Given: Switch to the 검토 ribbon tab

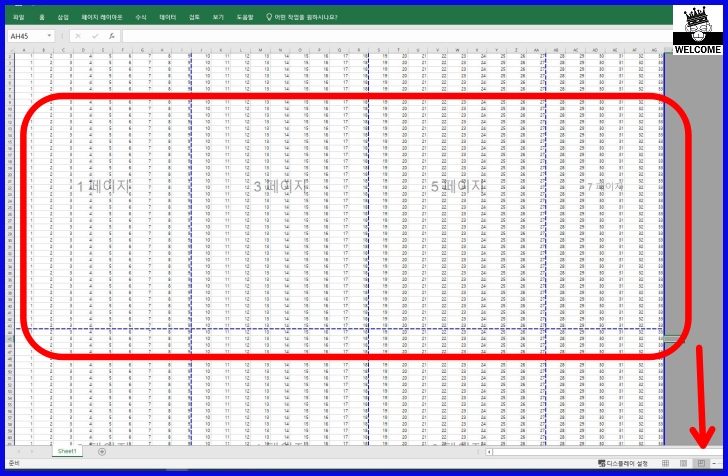Looking at the screenshot, I should pyautogui.click(x=194, y=17).
